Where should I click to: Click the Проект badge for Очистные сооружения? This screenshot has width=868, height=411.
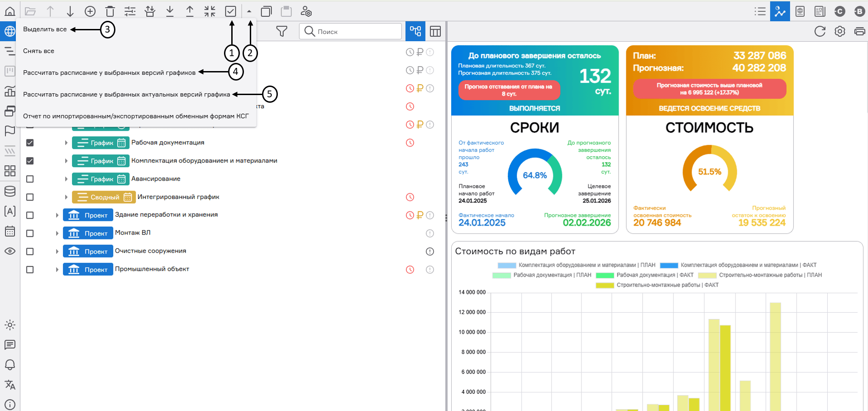pos(88,251)
